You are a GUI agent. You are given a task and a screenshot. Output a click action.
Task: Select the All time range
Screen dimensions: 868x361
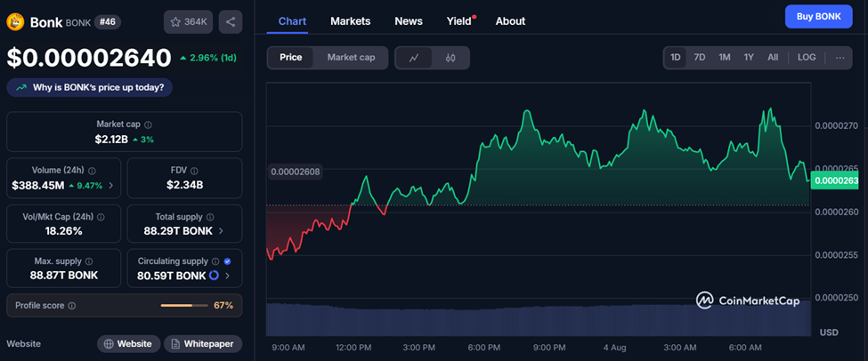click(773, 58)
